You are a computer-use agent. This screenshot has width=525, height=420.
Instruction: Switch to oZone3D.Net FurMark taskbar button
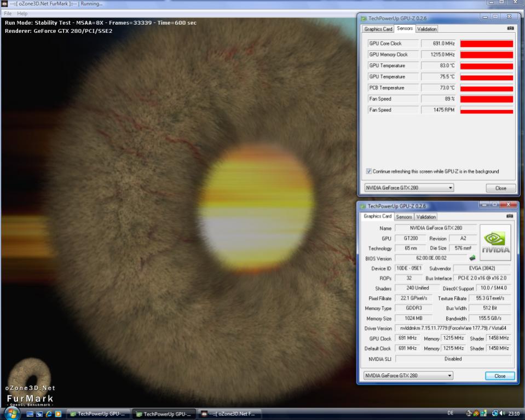[x=229, y=414]
